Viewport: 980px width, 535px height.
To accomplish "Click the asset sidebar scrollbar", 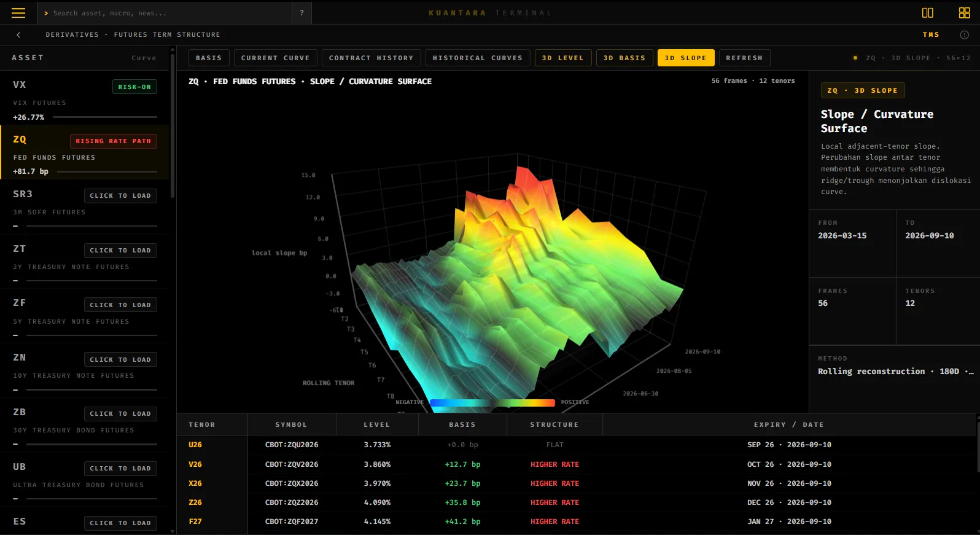I will (173, 126).
